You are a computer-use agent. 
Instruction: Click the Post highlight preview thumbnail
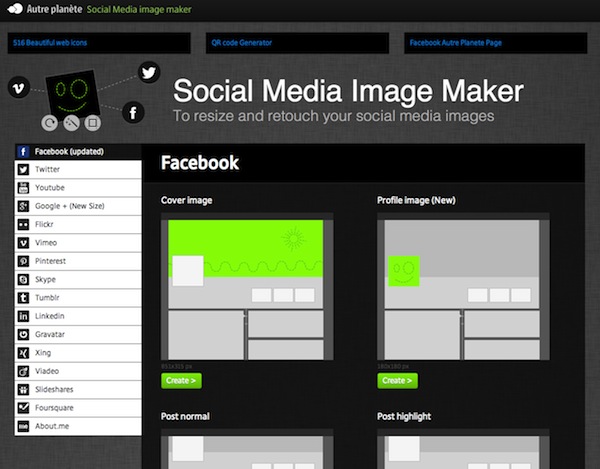point(463,449)
